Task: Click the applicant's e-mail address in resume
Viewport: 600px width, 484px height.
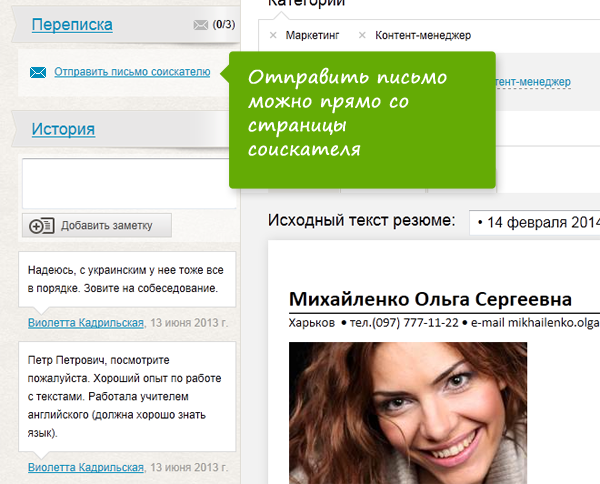Action: [x=540, y=324]
